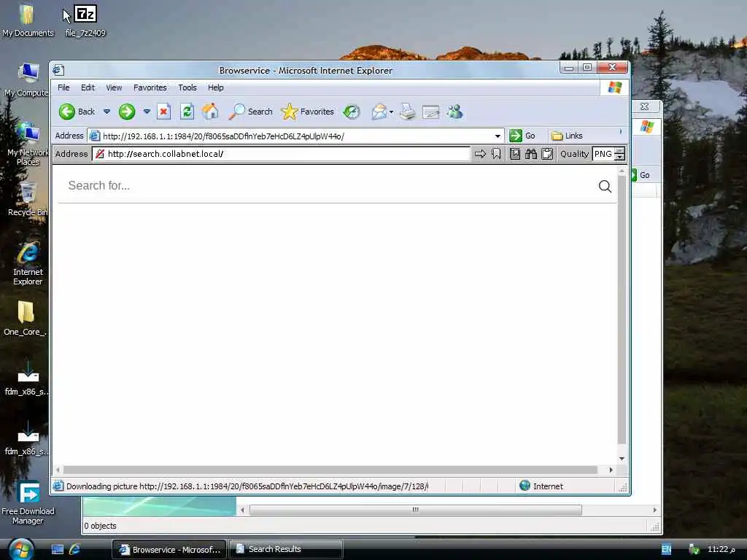The image size is (747, 560).
Task: Select the My Documents desktop icon
Action: tap(28, 21)
